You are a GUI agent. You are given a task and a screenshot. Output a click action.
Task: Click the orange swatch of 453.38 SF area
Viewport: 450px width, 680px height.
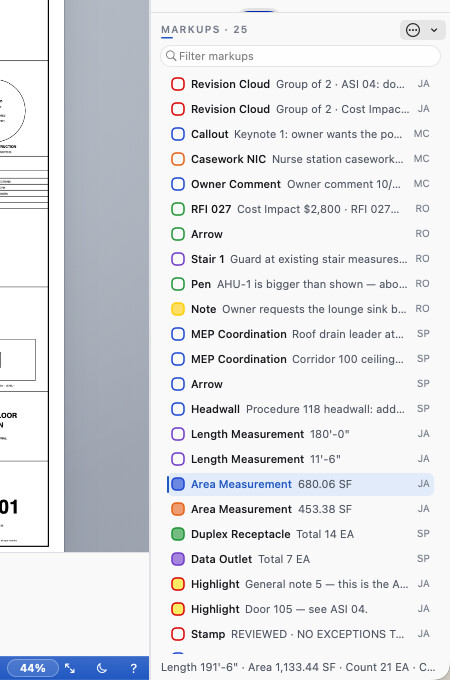178,509
